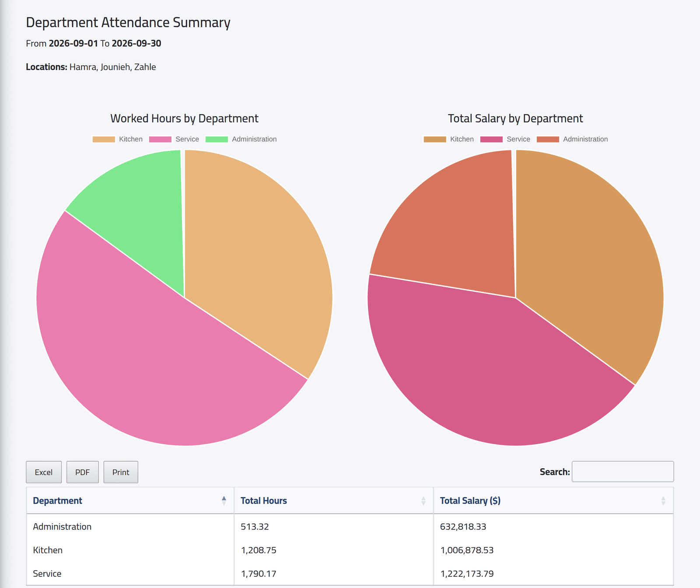Sort by Total Salary ($) column arrow
Screen dimensions: 700x588
(x=663, y=501)
